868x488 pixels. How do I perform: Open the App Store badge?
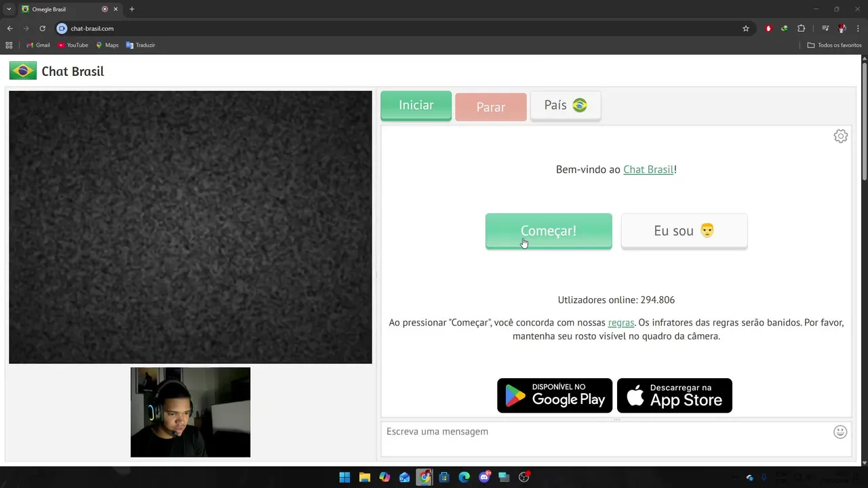tap(675, 396)
